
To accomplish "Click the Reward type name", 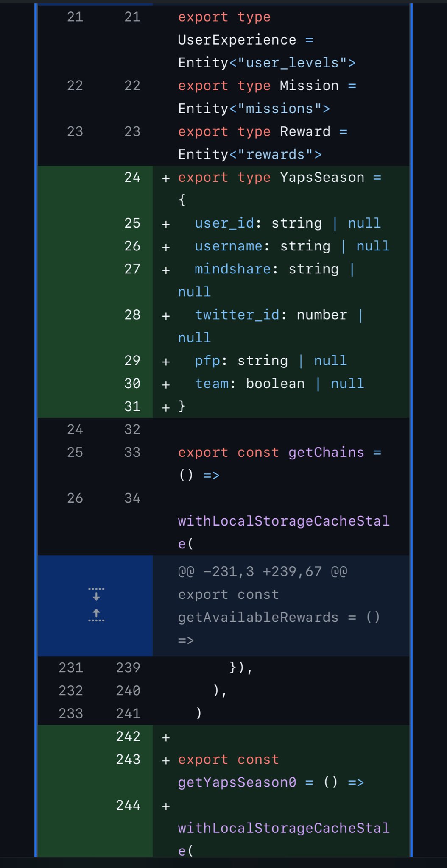I will 305,131.
